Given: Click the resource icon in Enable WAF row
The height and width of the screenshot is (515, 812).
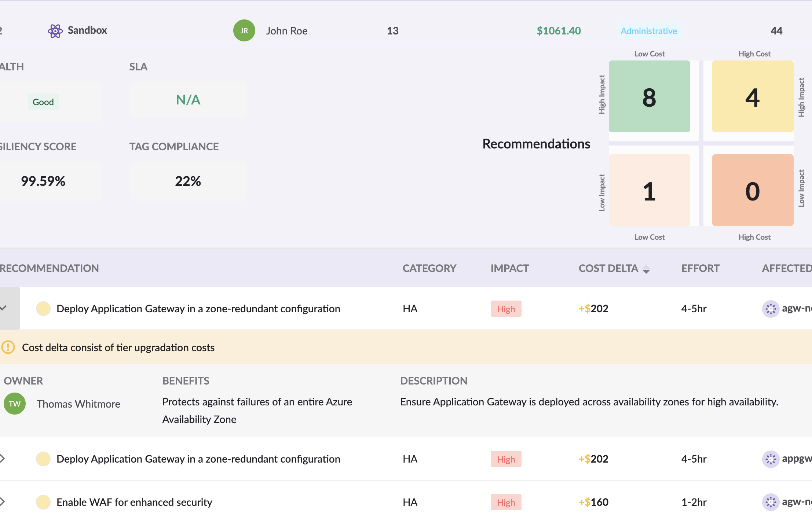Looking at the screenshot, I should coord(771,502).
